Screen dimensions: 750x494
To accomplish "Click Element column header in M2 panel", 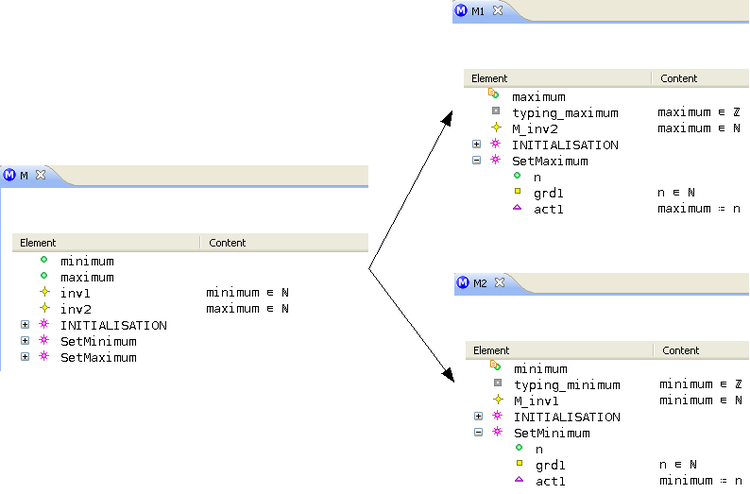I will pos(560,351).
